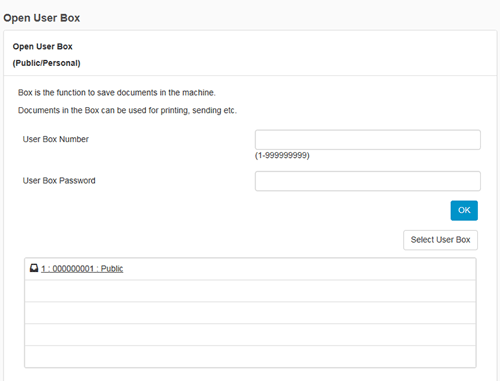Click the 'Documents in the Box' description line

(x=127, y=110)
